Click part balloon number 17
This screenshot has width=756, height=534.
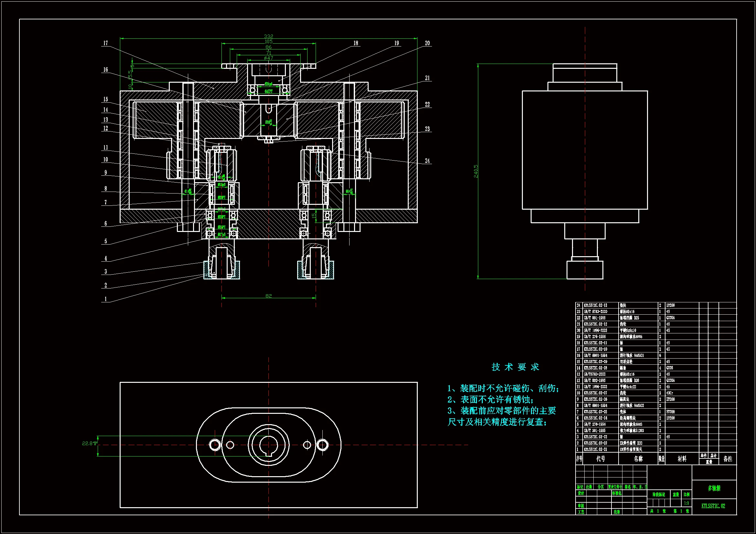click(x=105, y=43)
